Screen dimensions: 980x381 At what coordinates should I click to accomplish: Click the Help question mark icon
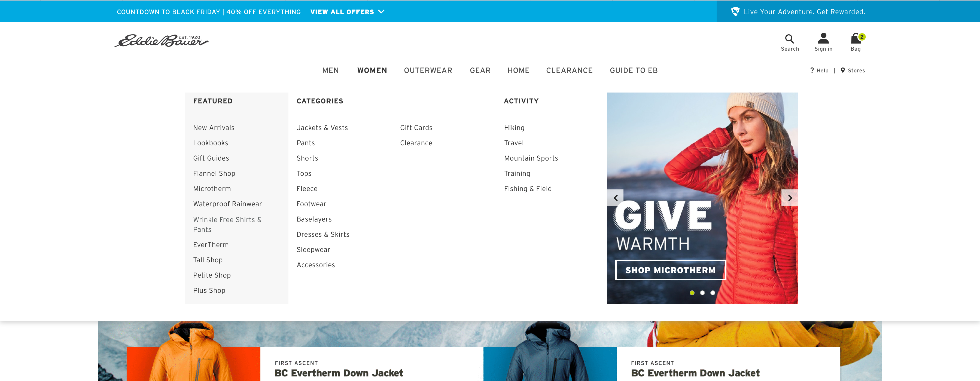[x=812, y=70]
